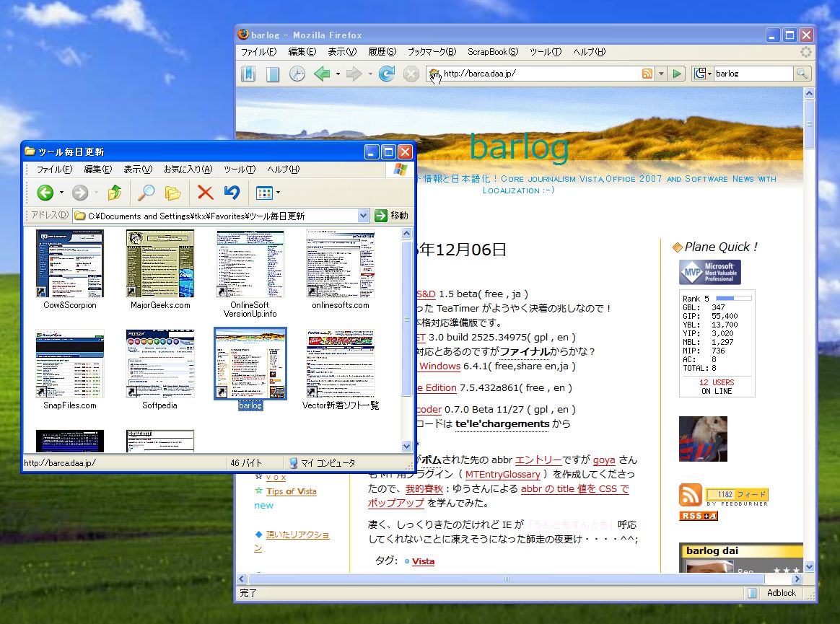Open the Firefox Back history dropdown arrow
Screen dimensions: 840x624
pos(338,74)
